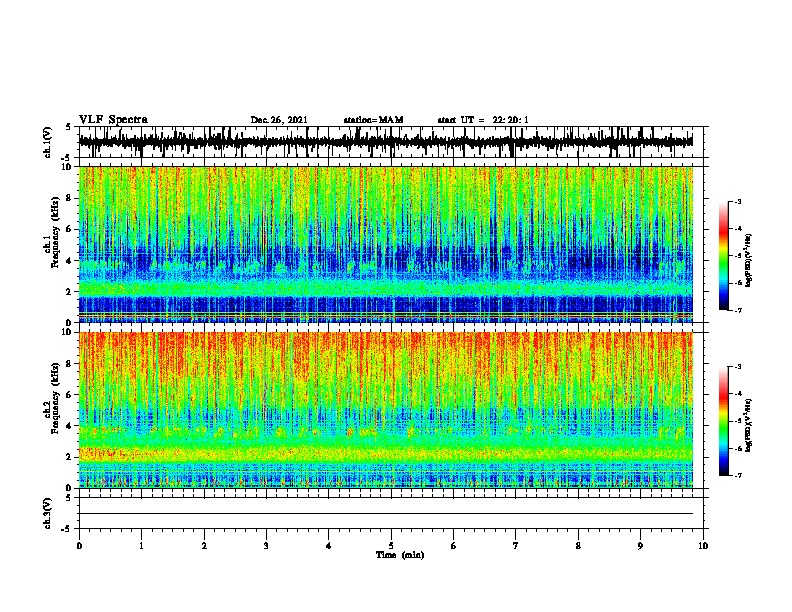
Task: Click the "start UT = 22:20:1" header text
Action: coord(483,120)
